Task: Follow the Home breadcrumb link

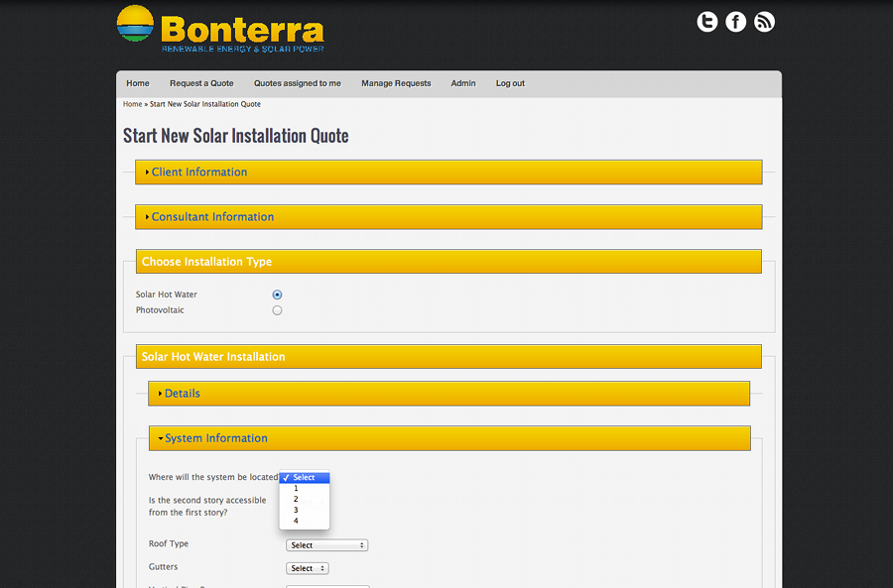Action: pos(132,104)
